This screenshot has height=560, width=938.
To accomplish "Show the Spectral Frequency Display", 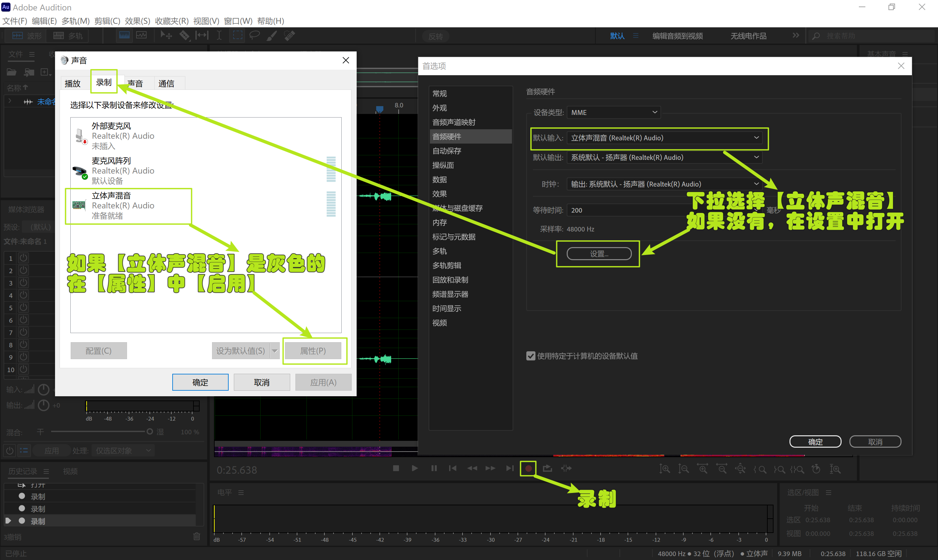I will coord(124,35).
